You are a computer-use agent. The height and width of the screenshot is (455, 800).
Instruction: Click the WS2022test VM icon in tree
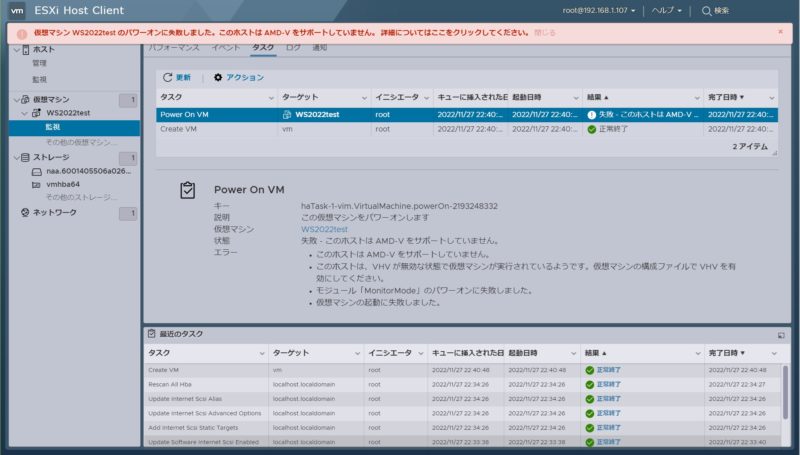click(x=36, y=113)
